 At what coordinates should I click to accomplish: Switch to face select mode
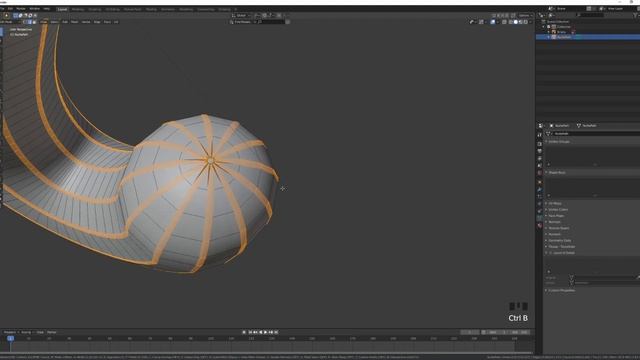[34, 22]
